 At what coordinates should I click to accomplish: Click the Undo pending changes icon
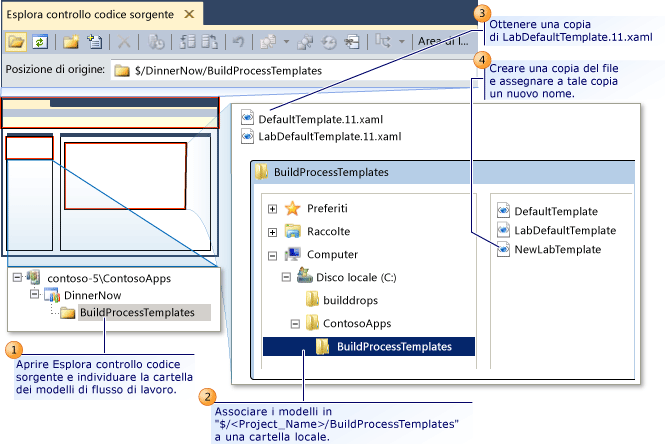(239, 42)
